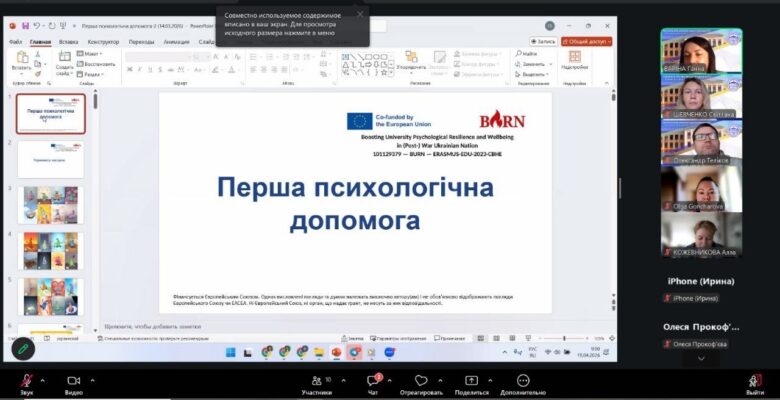Select the second slide thumbnail

coord(50,159)
